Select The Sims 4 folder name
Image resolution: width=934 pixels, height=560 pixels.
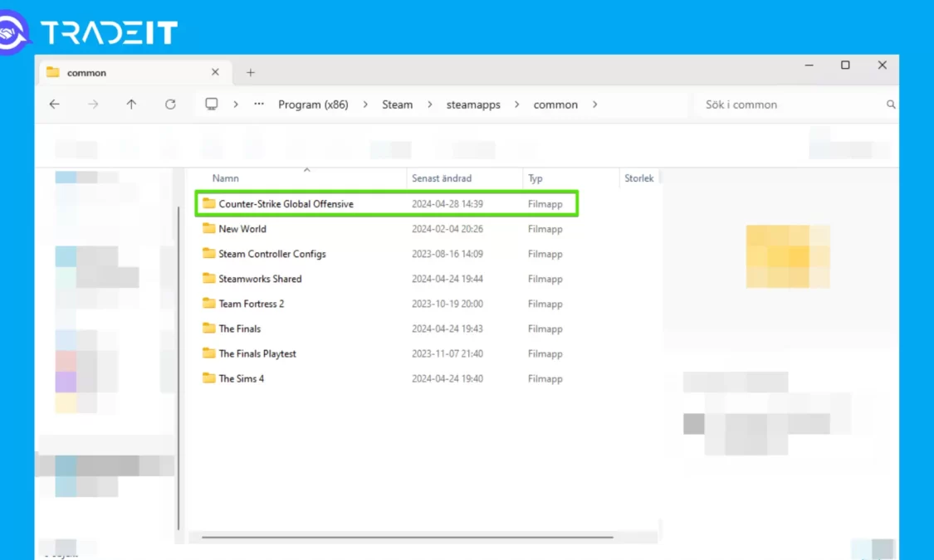pyautogui.click(x=242, y=378)
